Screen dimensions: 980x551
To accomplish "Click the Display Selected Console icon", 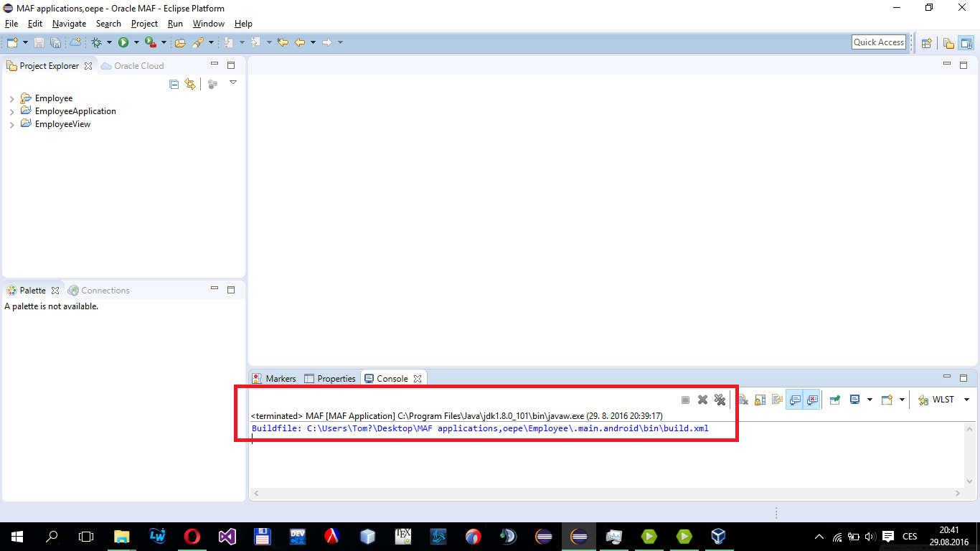I will pos(854,400).
